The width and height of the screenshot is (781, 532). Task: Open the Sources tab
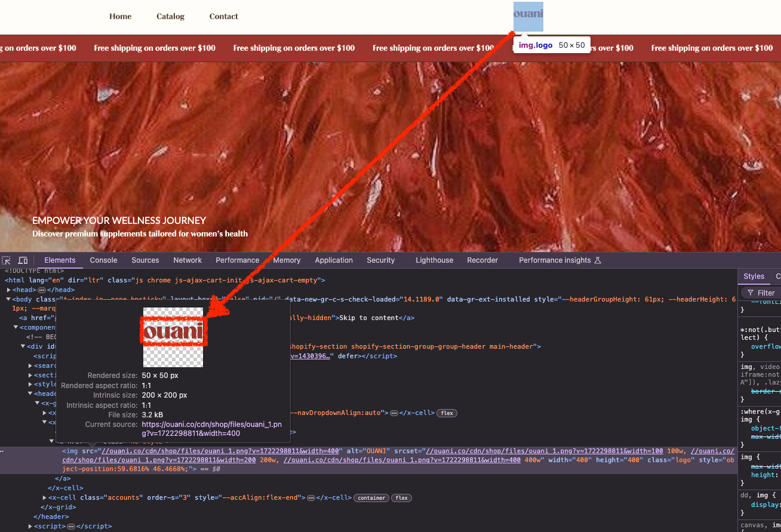click(145, 260)
